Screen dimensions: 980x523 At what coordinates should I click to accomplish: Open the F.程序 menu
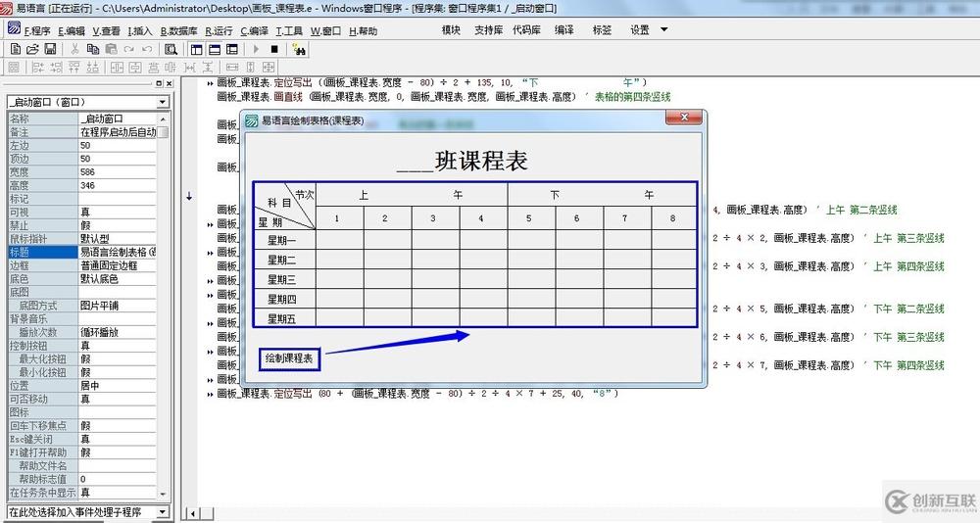coord(37,30)
